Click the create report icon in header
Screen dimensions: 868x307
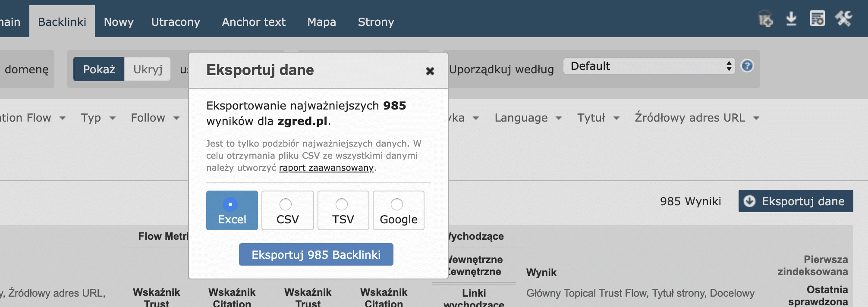click(x=817, y=19)
